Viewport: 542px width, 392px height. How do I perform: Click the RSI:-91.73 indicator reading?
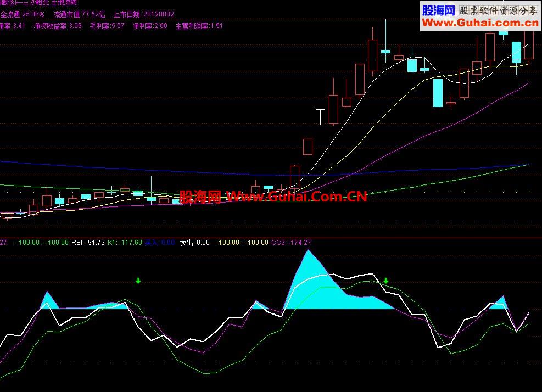(x=88, y=243)
